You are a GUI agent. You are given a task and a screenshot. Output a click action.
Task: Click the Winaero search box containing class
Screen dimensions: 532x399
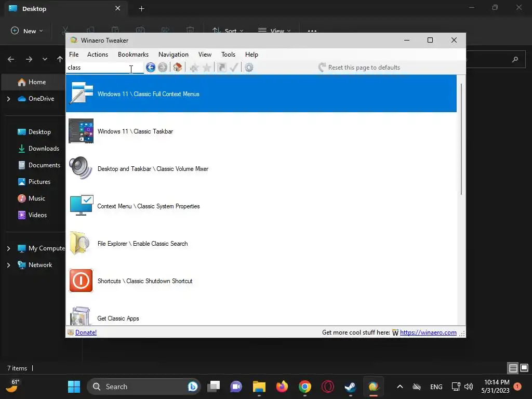tap(104, 68)
